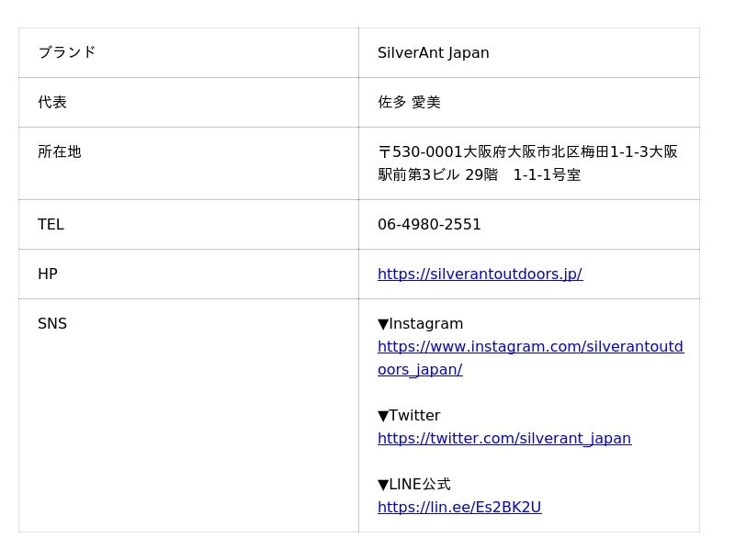Click the representative name 佐多 愛美
This screenshot has width=735, height=560.
point(409,102)
